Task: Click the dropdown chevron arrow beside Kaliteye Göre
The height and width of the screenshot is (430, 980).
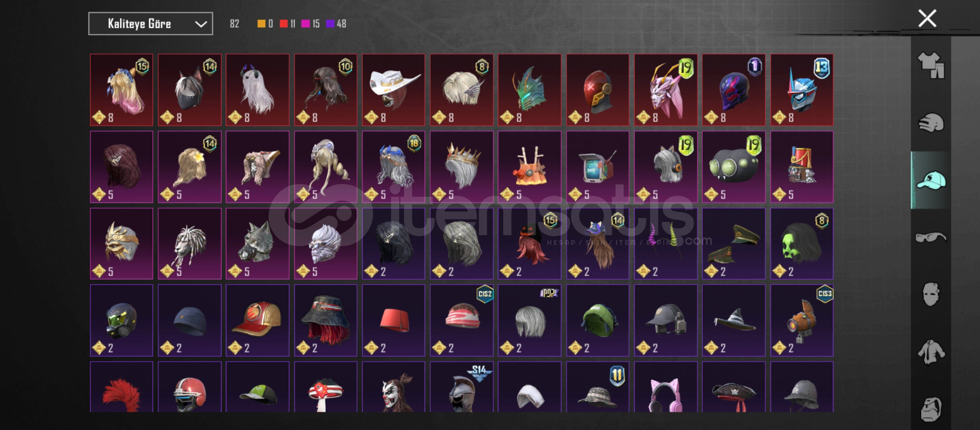Action: pyautogui.click(x=201, y=24)
